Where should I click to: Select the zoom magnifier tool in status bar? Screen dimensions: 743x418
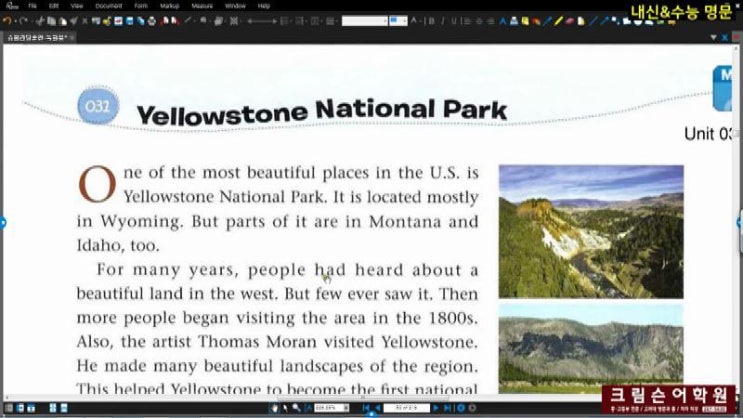[x=297, y=408]
